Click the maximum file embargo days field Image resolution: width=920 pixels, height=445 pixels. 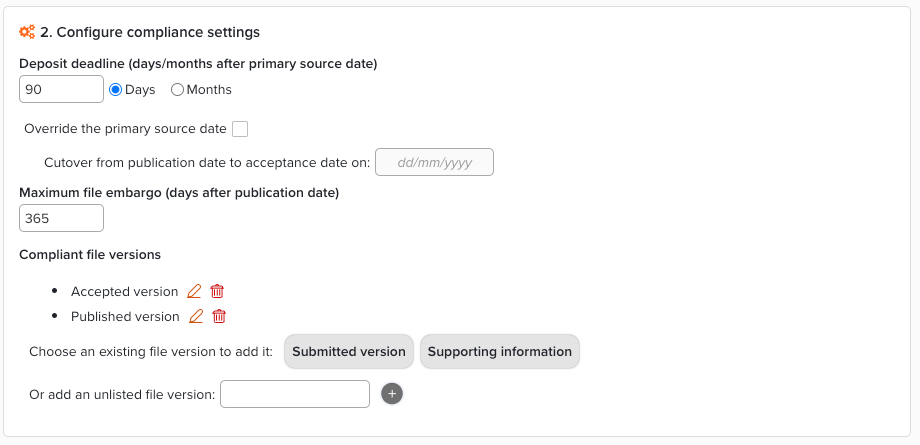coord(61,218)
